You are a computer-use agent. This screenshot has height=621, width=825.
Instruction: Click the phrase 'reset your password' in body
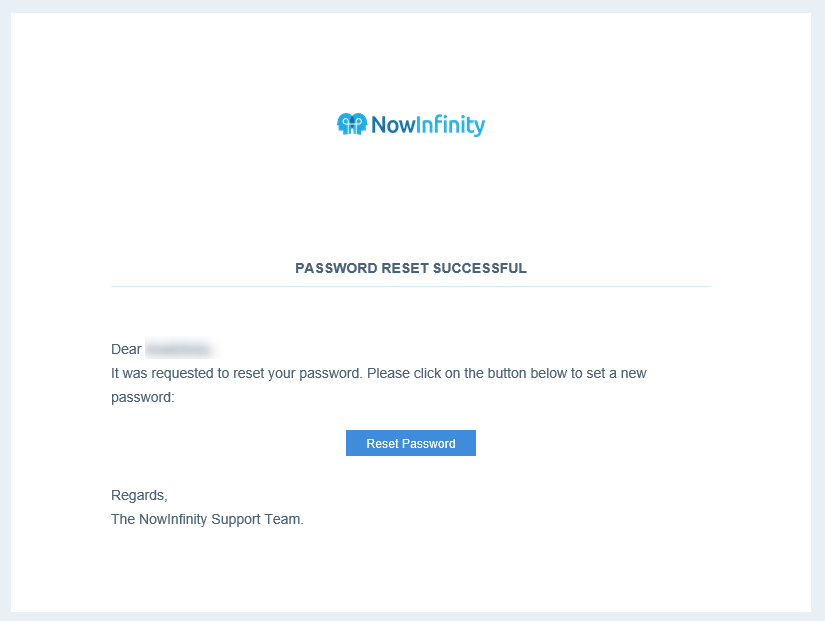pyautogui.click(x=298, y=373)
